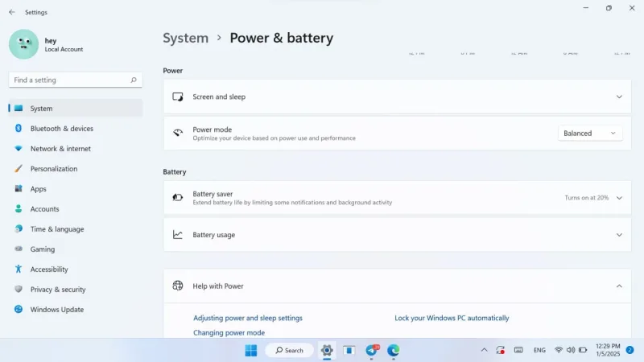
Task: Click the Gaming controller icon
Action: coord(19,249)
